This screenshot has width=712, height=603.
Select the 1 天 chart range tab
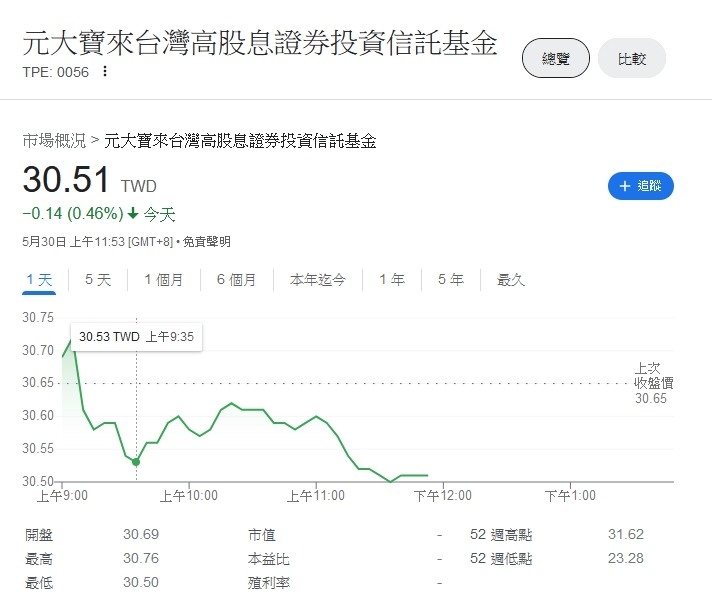click(39, 280)
